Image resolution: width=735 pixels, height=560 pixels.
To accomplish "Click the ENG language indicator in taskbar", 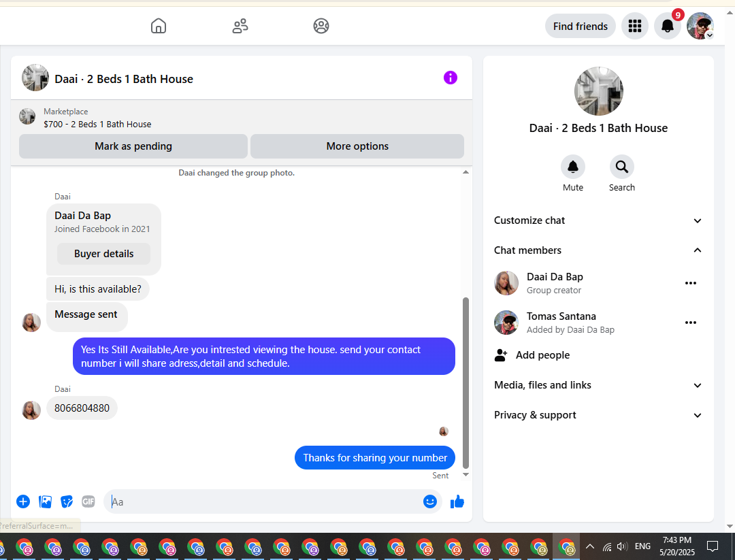I will pos(642,546).
